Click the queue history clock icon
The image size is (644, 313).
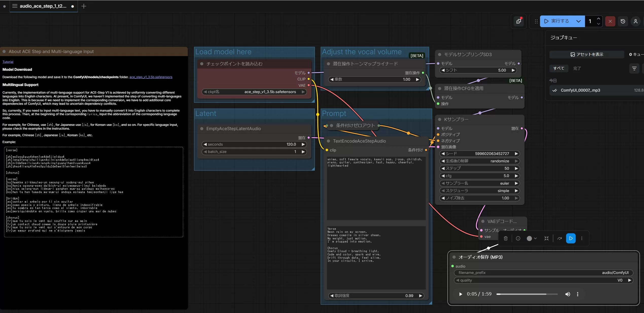(623, 21)
